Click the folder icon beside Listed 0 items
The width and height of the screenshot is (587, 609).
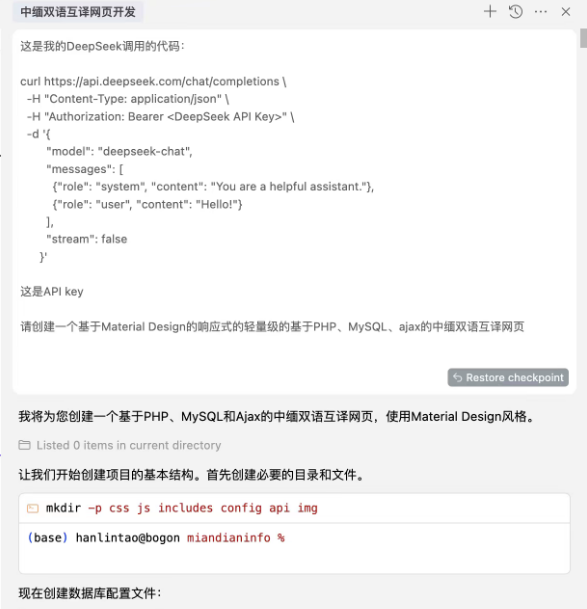pyautogui.click(x=24, y=445)
